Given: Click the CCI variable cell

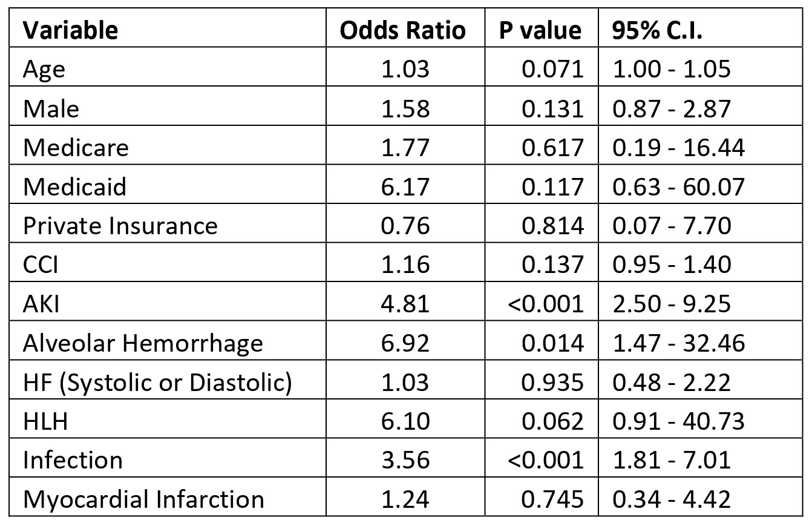Looking at the screenshot, I should (x=41, y=265).
